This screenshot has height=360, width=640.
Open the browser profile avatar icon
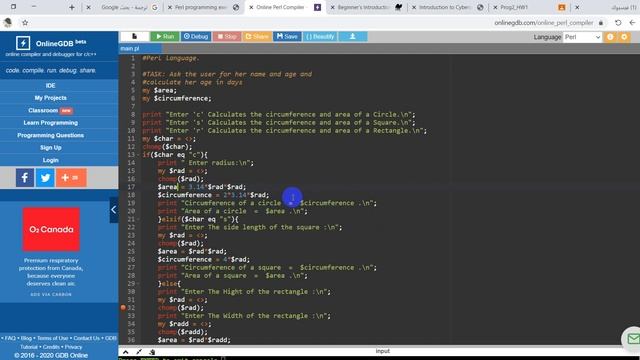click(8, 23)
